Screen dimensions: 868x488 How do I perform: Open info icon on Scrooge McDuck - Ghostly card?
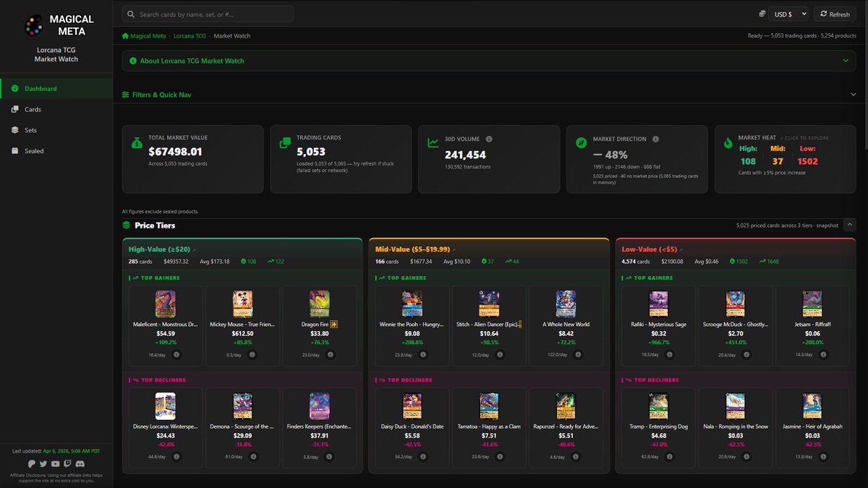(747, 355)
